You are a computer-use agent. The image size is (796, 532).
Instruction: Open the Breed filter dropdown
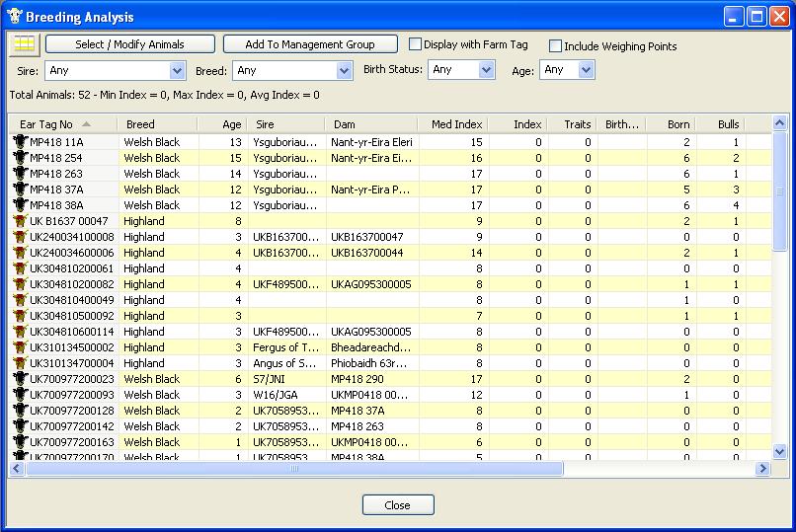344,70
